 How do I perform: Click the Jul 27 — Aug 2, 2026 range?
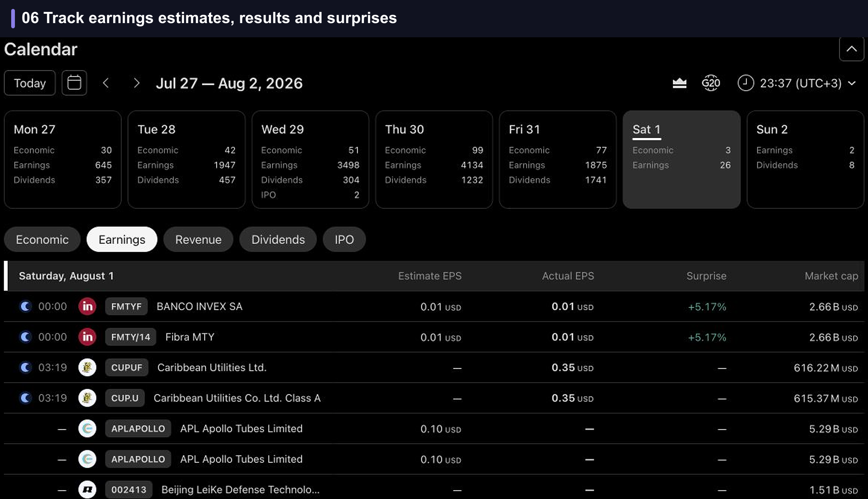[229, 83]
